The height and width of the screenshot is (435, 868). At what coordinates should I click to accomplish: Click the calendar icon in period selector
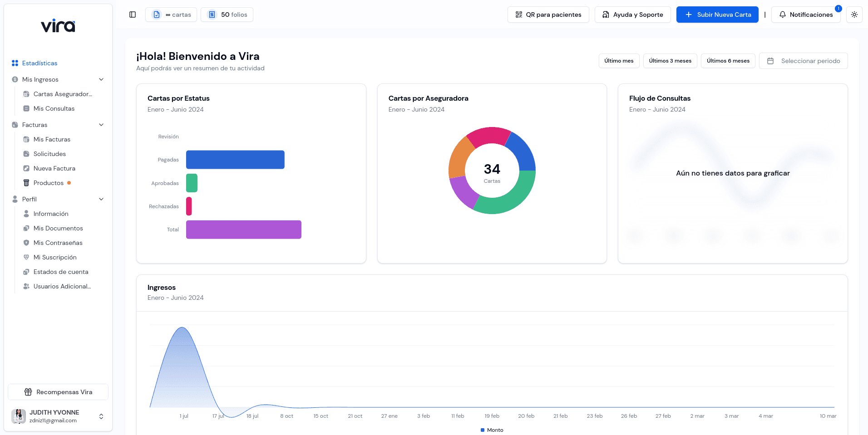pyautogui.click(x=770, y=61)
